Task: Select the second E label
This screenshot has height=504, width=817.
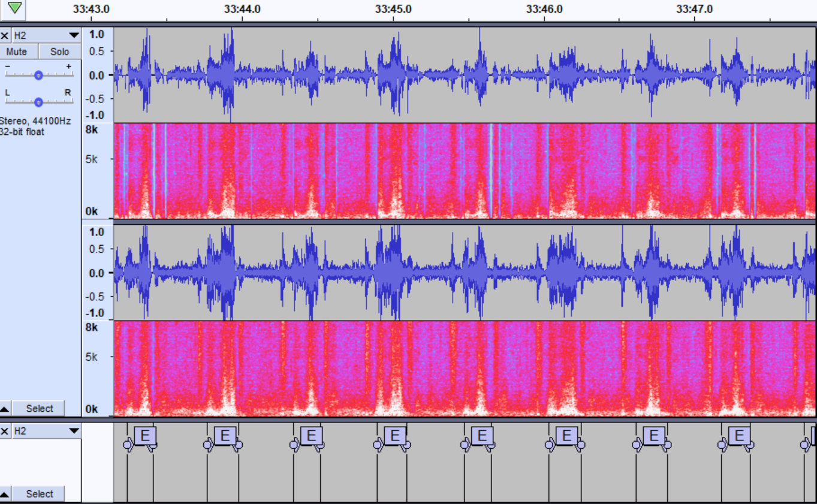Action: coord(225,436)
